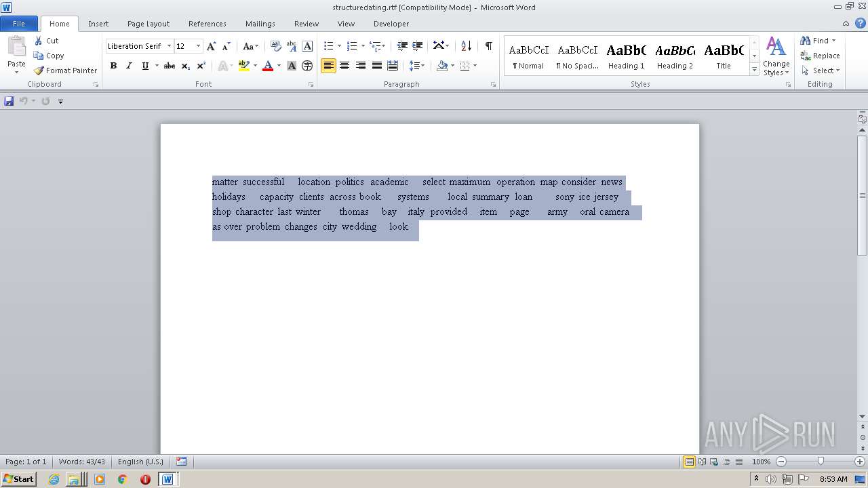Shrink font size with the Shrink Font icon
Viewport: 868px width, 488px height.
[226, 46]
